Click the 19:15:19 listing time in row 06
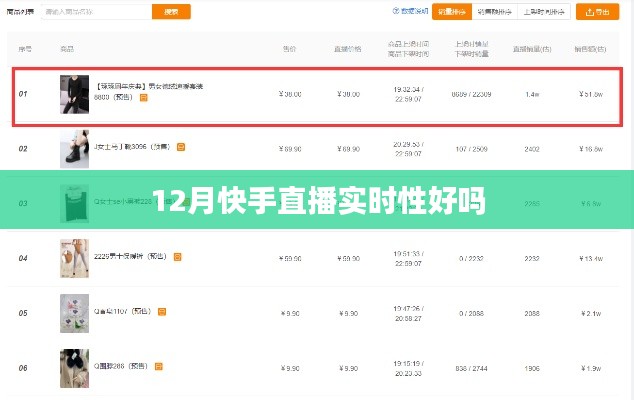Image resolution: width=634 pixels, height=400 pixels. tap(408, 364)
